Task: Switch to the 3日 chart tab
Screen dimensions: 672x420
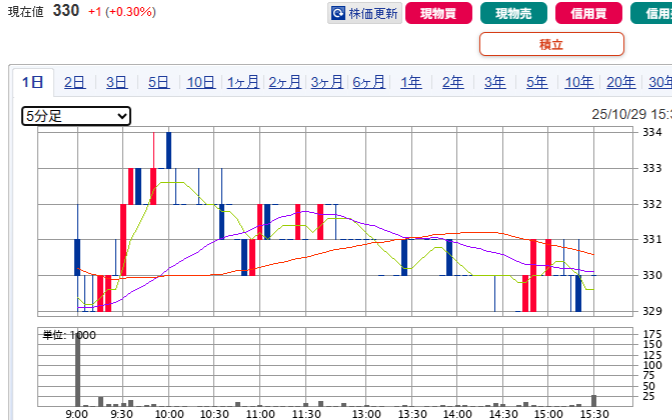Action: 117,82
